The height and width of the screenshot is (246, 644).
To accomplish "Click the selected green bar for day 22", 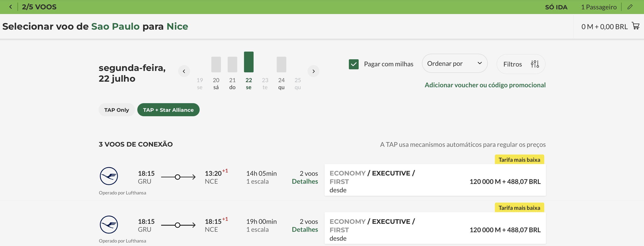I will pyautogui.click(x=249, y=62).
